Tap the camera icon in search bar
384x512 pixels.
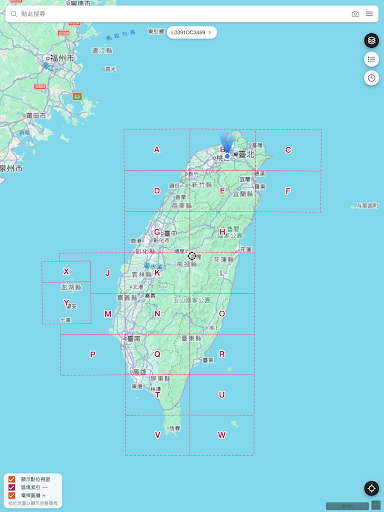(355, 14)
